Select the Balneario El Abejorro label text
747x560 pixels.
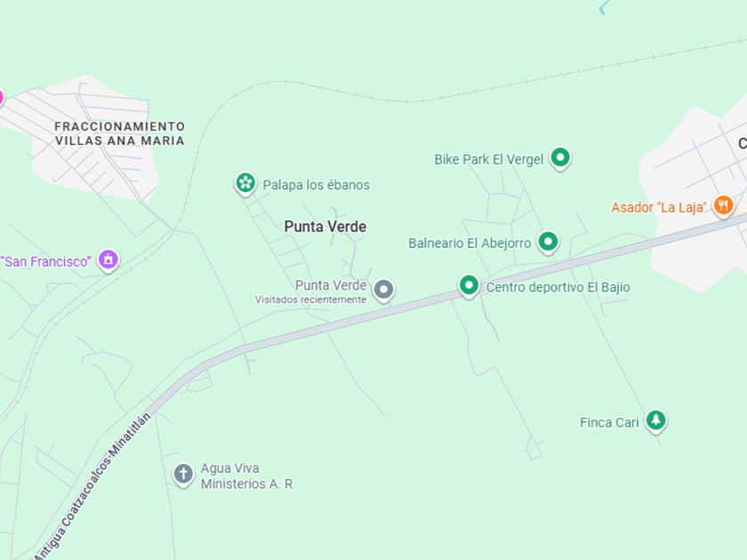470,244
